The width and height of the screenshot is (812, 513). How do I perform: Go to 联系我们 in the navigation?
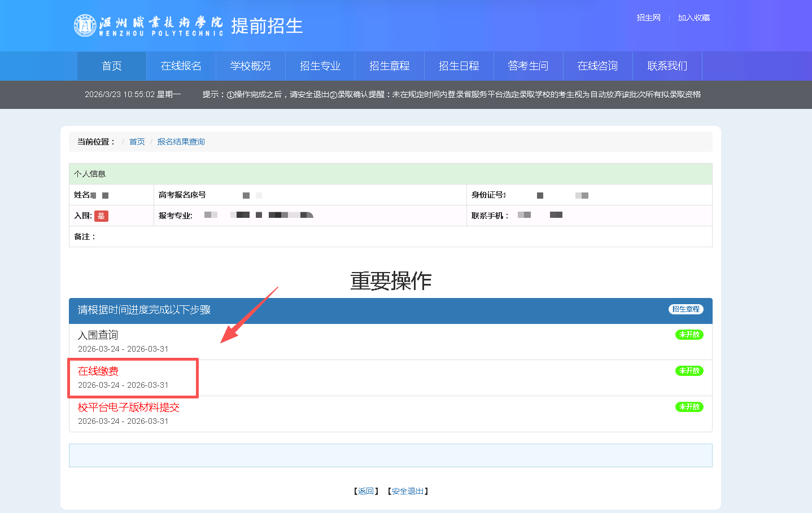tap(667, 66)
